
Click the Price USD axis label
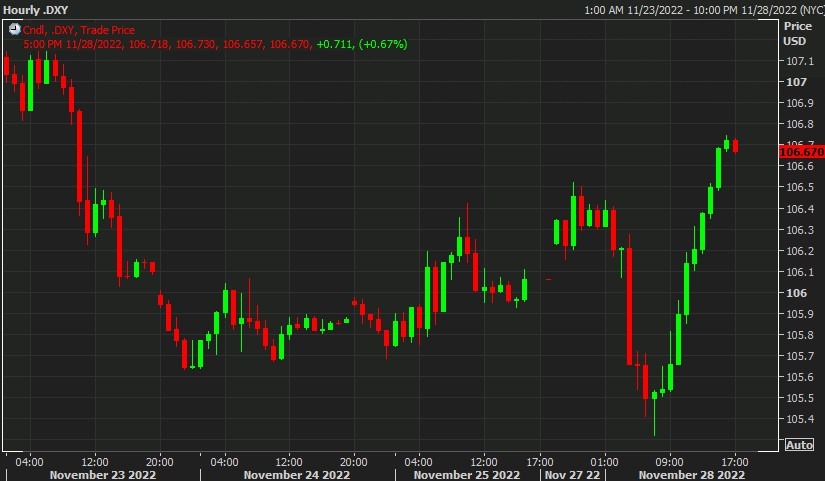point(797,33)
